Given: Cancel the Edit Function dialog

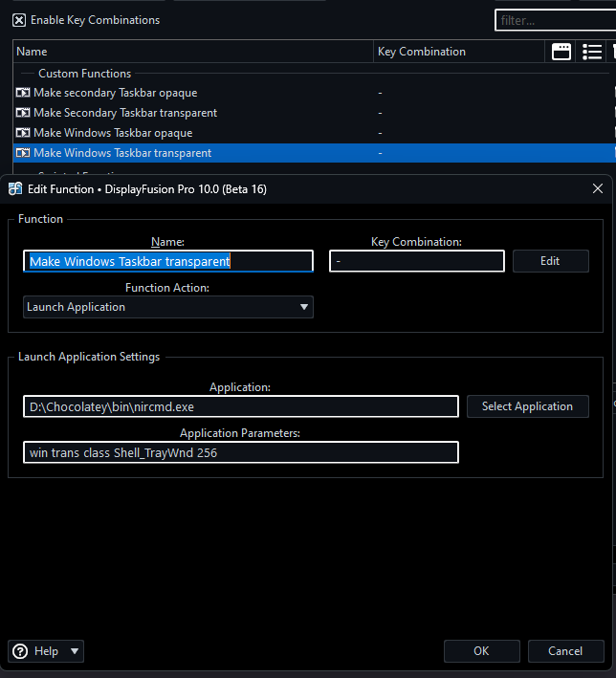Looking at the screenshot, I should [x=564, y=651].
